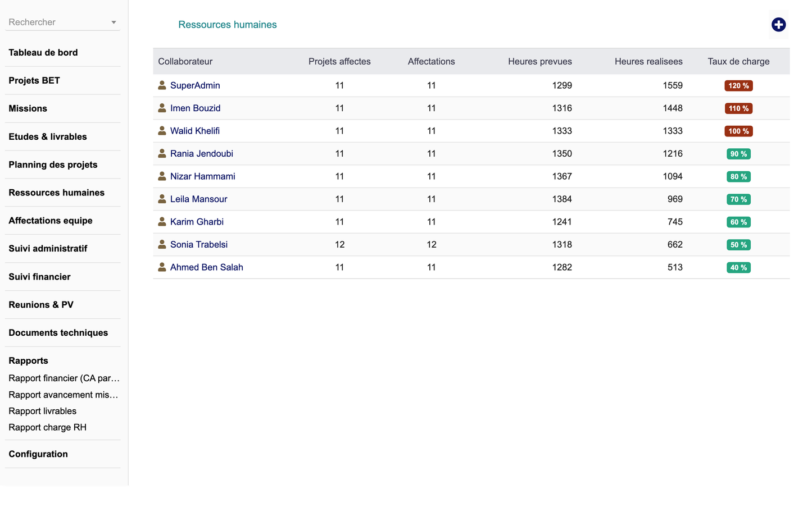Open Etudes & livrables section

click(48, 136)
